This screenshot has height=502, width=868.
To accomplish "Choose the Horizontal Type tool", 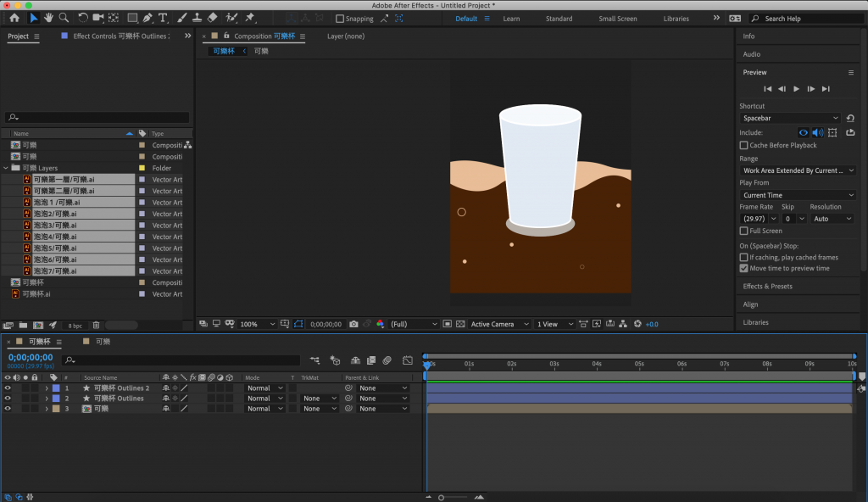I will (163, 18).
